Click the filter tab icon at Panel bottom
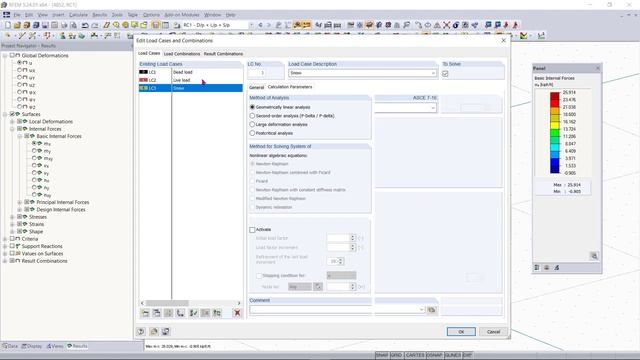Viewport: 640px width, 360px height. [x=557, y=268]
